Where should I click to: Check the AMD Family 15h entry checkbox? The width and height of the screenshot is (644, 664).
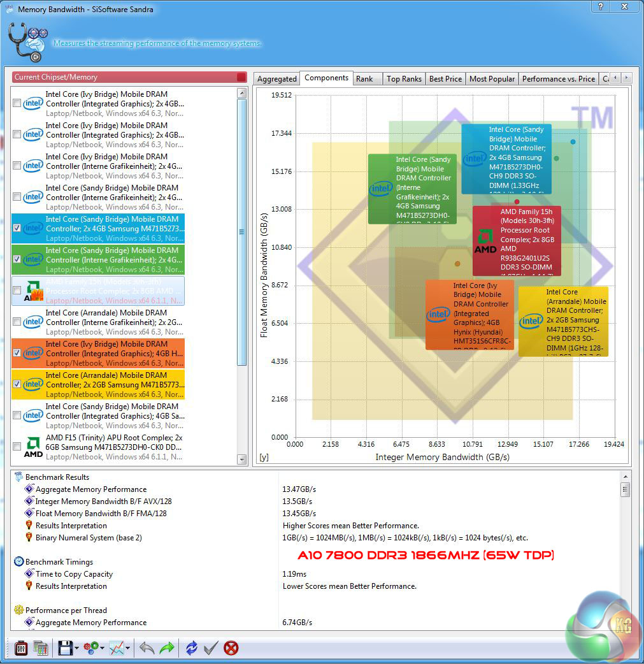(x=17, y=291)
